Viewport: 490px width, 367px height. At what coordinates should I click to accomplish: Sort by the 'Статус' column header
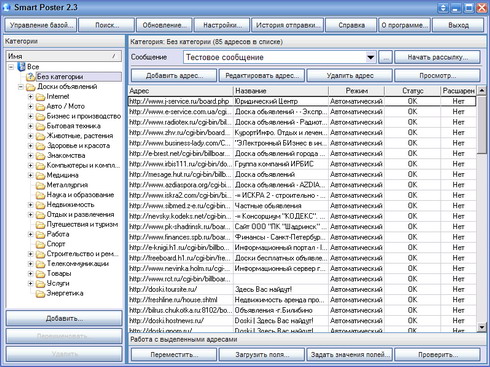(x=412, y=91)
